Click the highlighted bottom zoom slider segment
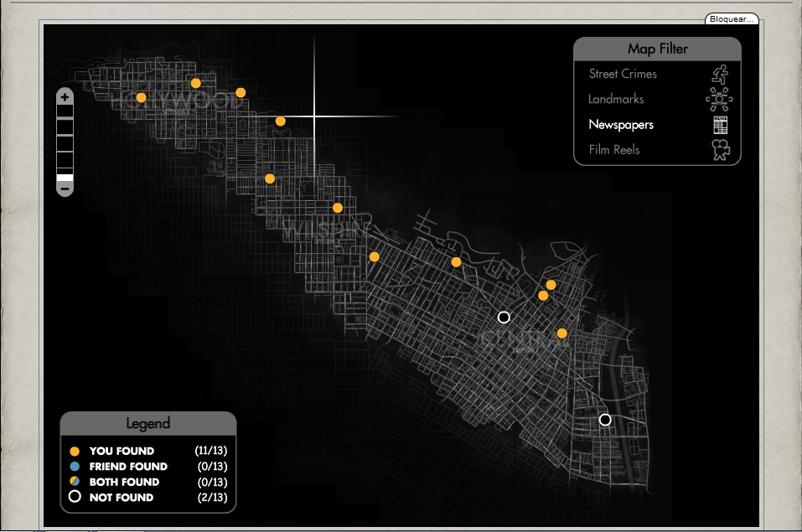 click(65, 177)
